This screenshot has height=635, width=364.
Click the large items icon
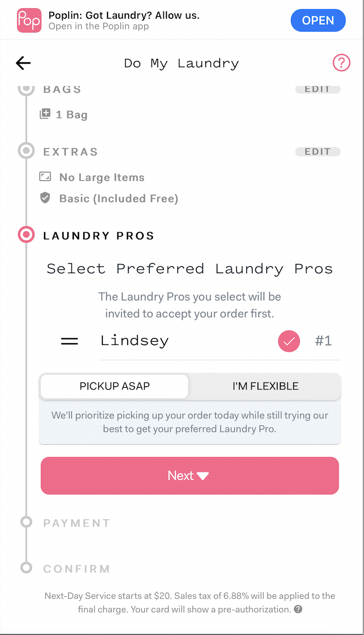tap(45, 176)
